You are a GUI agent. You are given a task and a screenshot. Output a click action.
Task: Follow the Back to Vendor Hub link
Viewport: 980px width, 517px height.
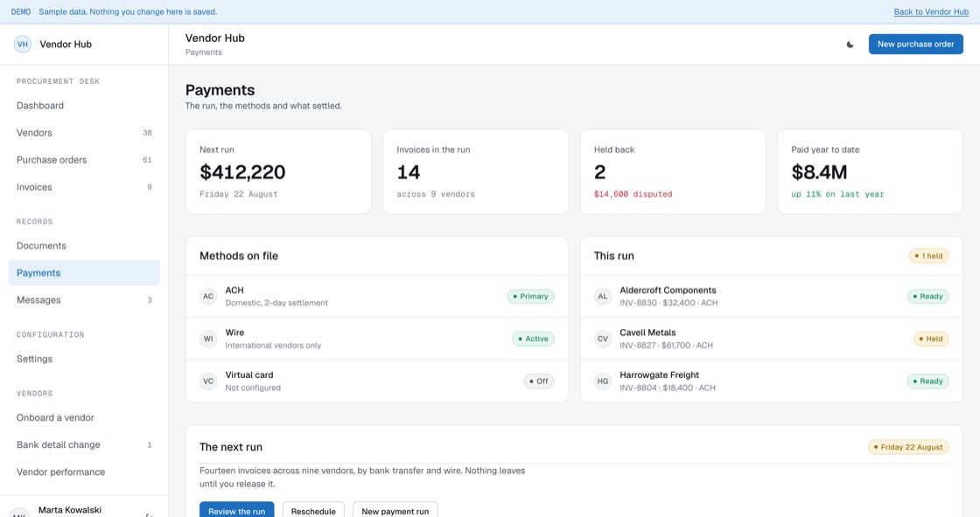(931, 12)
